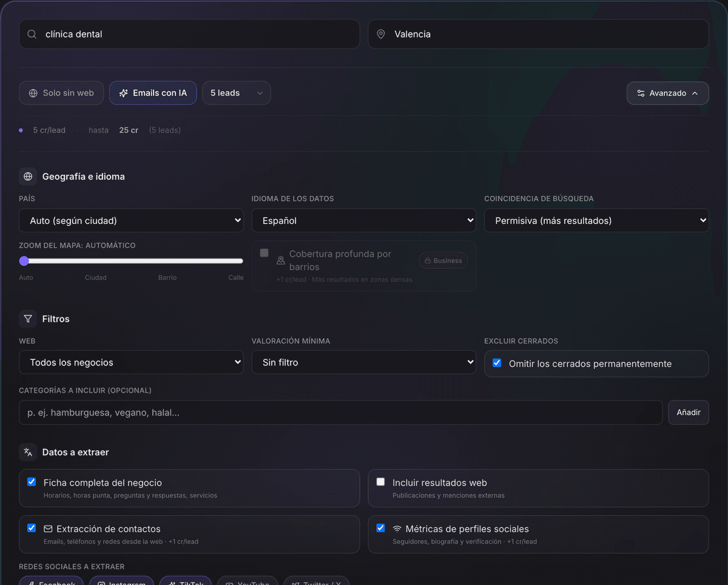This screenshot has height=585, width=728.
Task: Open the Coincidencia de búsqueda dropdown
Action: pyautogui.click(x=596, y=221)
